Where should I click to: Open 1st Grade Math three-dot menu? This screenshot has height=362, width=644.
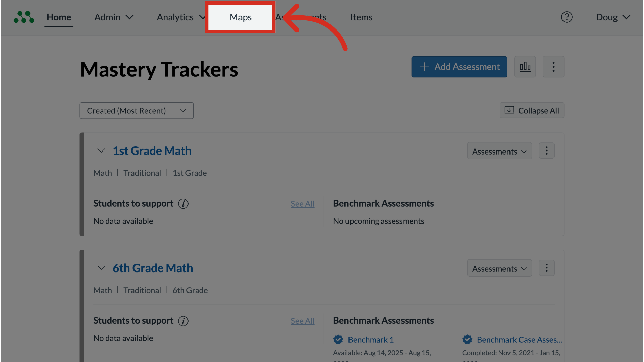pyautogui.click(x=546, y=151)
